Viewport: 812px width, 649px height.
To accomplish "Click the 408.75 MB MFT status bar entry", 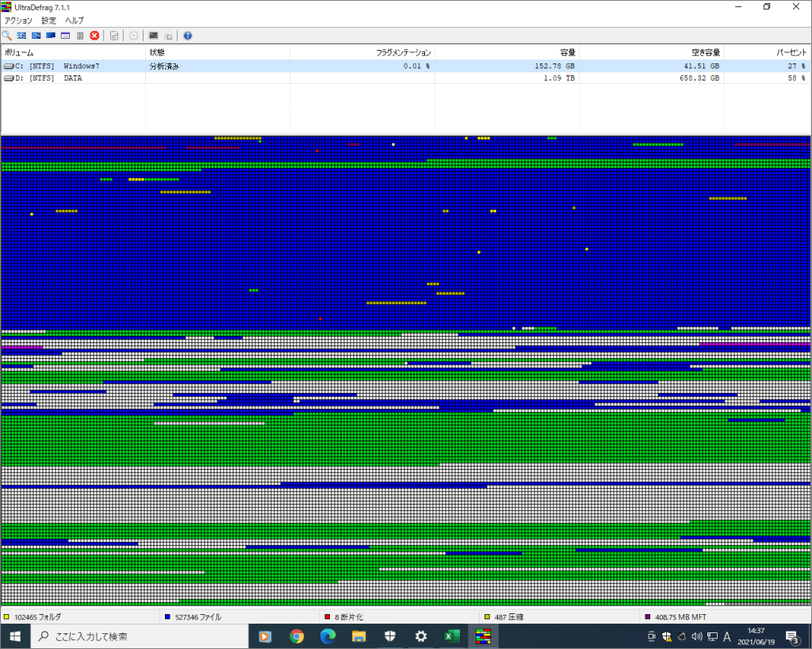I will tap(680, 617).
